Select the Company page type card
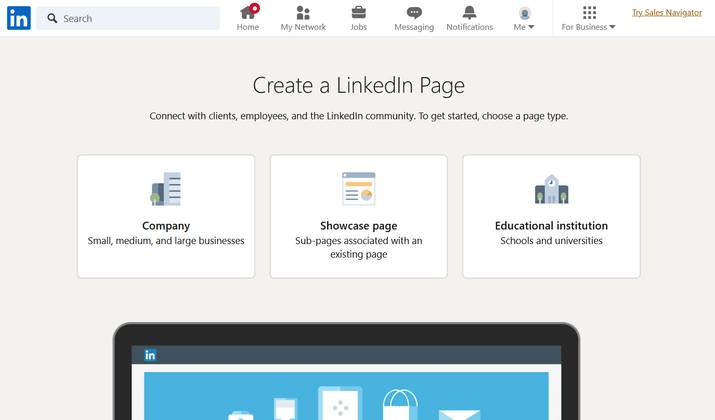715x420 pixels. 166,216
